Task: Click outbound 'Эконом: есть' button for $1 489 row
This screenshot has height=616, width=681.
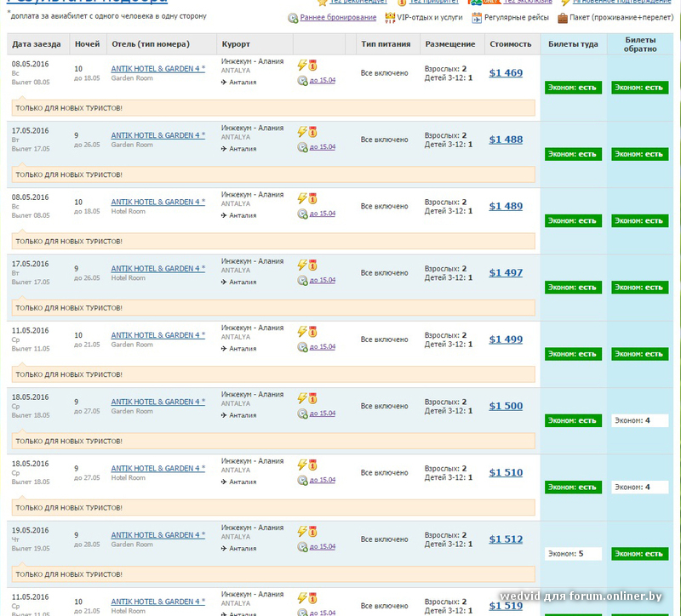Action: click(573, 220)
